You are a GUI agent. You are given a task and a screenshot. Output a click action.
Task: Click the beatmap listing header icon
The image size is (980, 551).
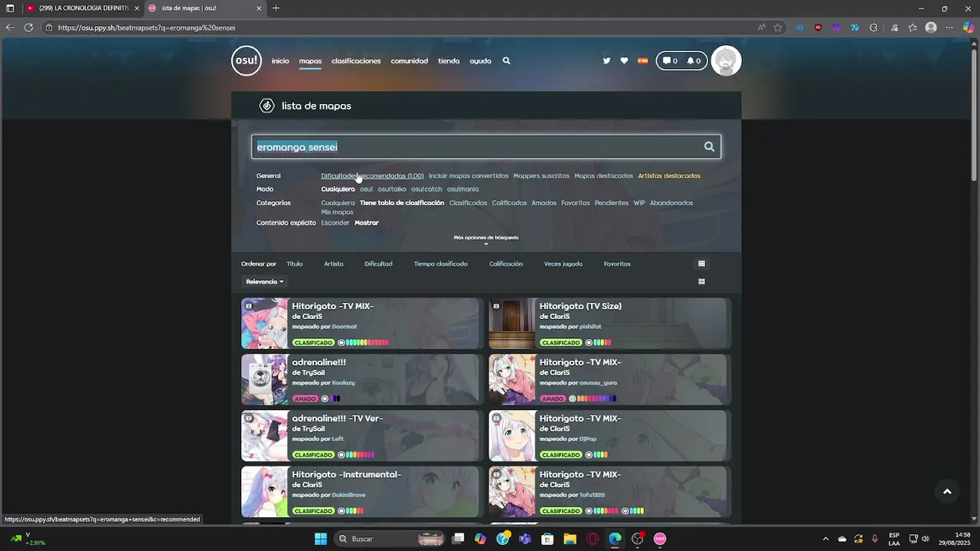tap(266, 106)
